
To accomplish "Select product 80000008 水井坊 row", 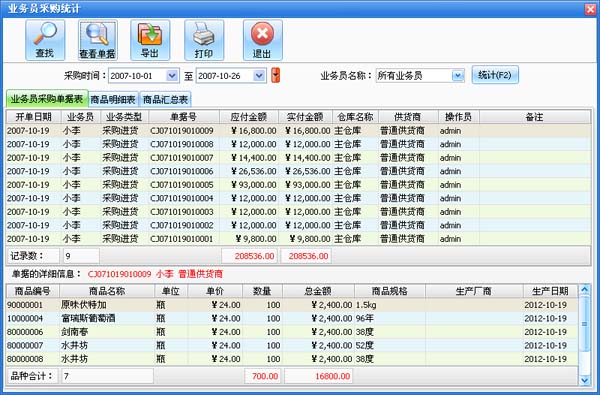I will coord(292,359).
